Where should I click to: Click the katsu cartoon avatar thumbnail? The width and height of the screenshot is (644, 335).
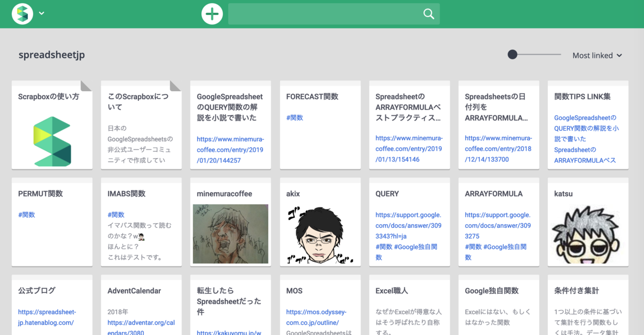[586, 236]
